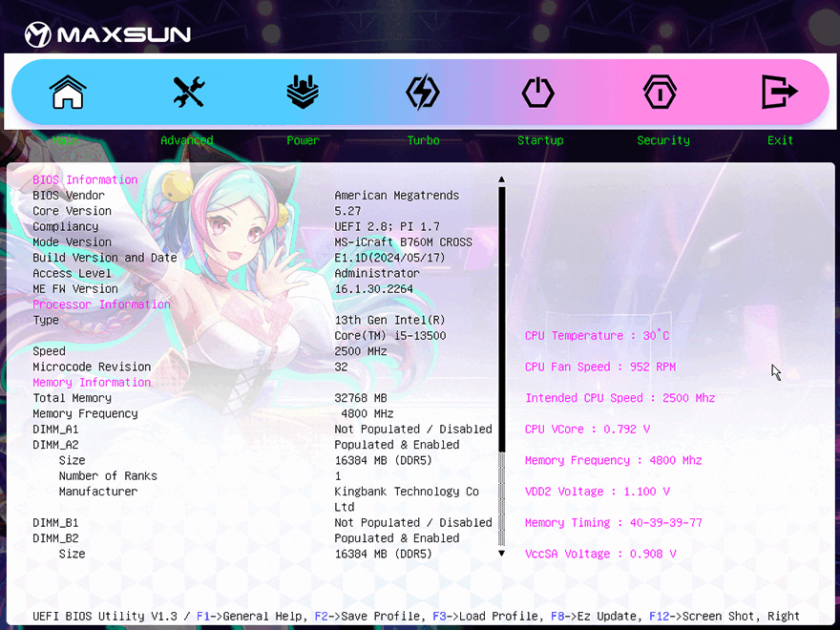840x630 pixels.
Task: Click the CPU Fan Speed reading
Action: click(x=600, y=367)
